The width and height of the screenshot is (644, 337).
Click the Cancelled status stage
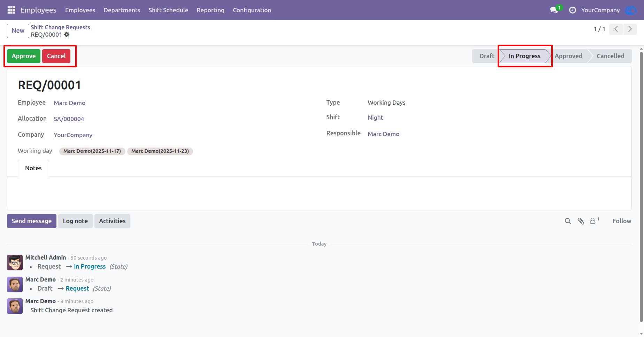tap(610, 56)
